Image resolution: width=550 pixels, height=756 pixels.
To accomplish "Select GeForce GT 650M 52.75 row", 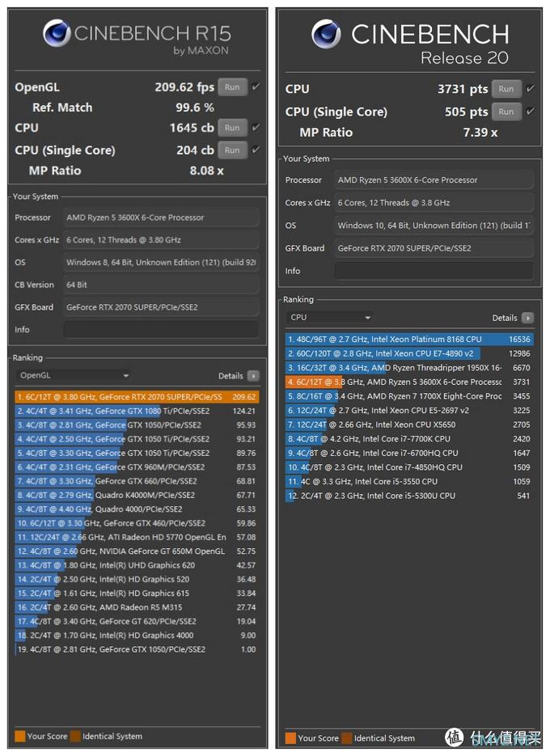I will tap(137, 551).
